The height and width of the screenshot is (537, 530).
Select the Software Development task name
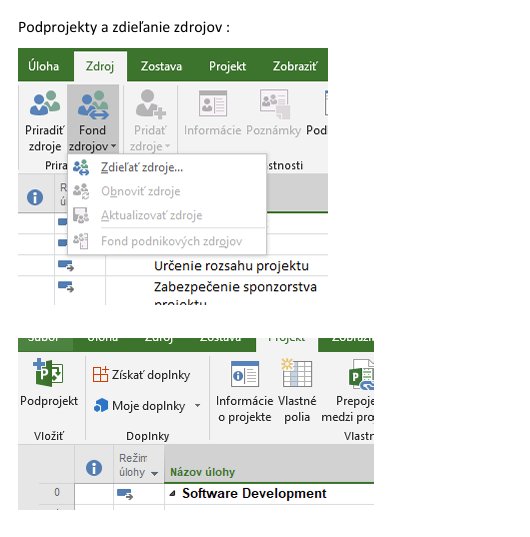[x=254, y=494]
